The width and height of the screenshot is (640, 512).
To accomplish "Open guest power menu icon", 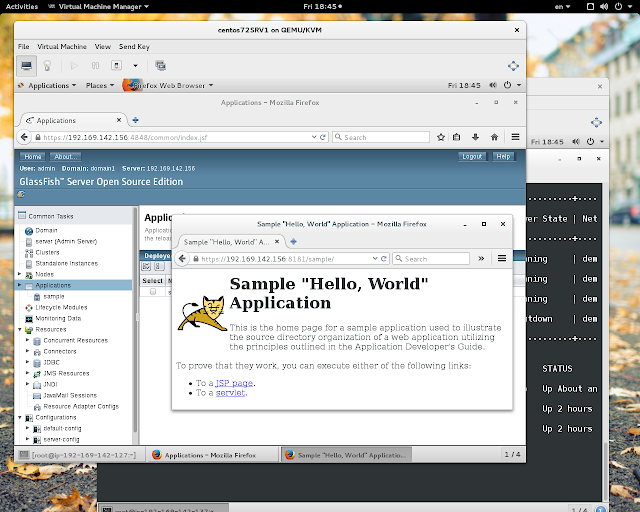I will point(507,85).
